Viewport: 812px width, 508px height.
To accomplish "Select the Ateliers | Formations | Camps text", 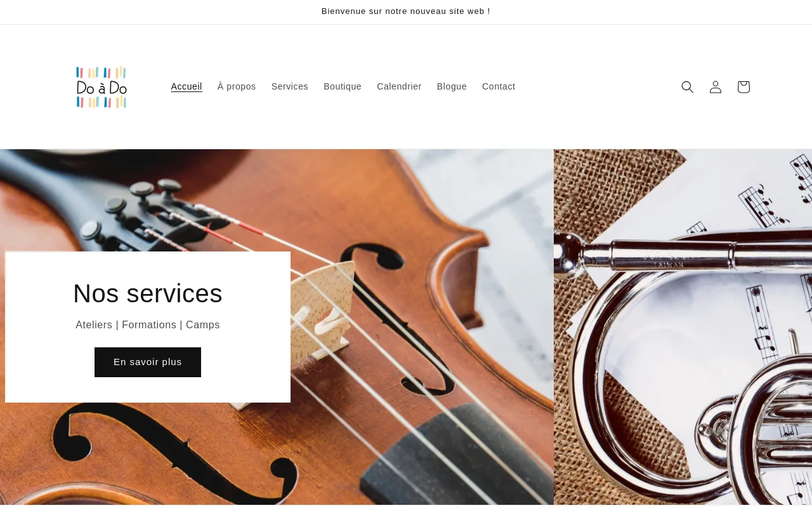I will [148, 325].
